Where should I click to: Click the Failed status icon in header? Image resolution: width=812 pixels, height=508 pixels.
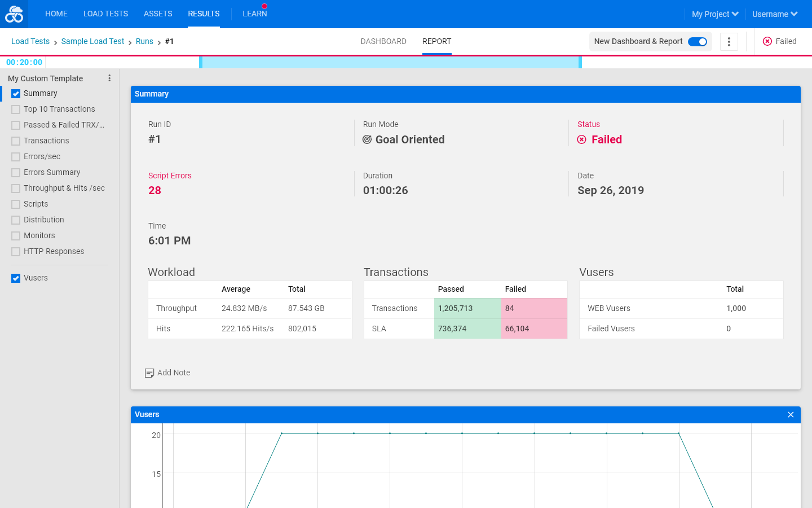[767, 41]
